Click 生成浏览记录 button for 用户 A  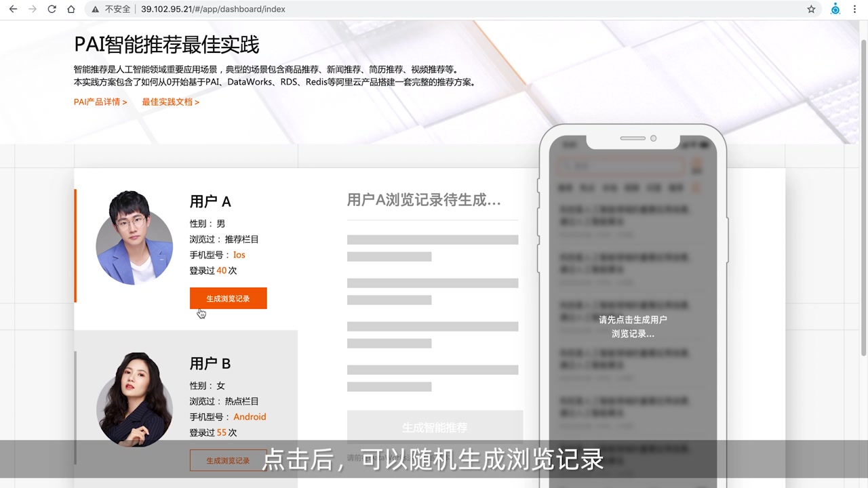(228, 298)
